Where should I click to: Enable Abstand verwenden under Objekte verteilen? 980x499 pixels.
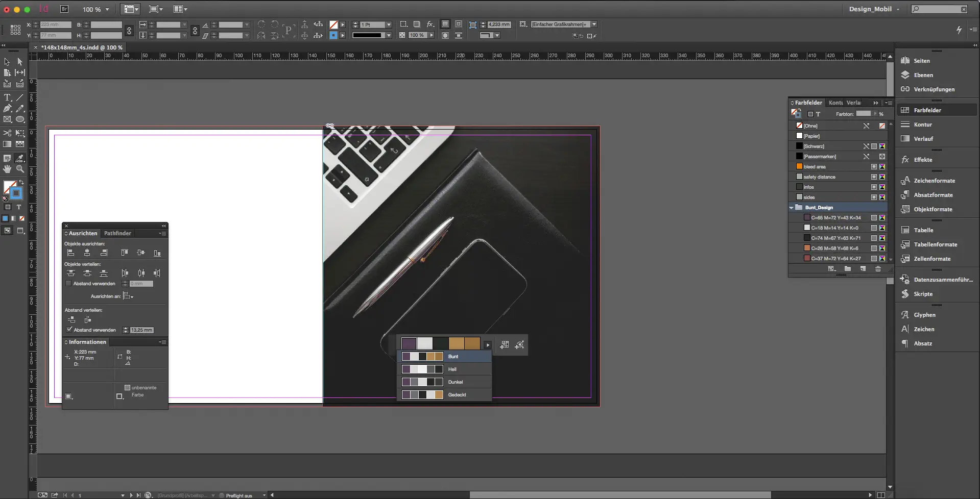[x=68, y=284]
